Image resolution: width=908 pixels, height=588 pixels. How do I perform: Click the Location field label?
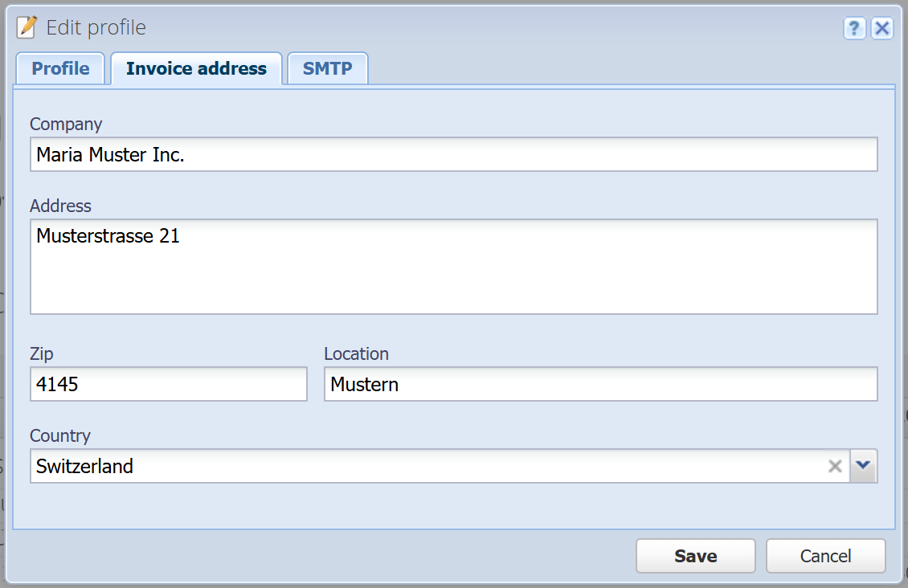[356, 353]
